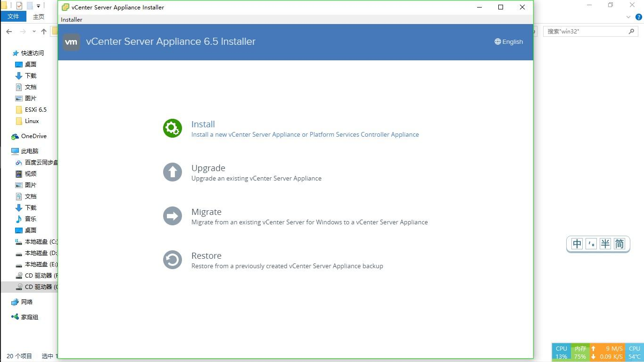The width and height of the screenshot is (644, 362).
Task: Open 百度云同步盘 in sidebar
Action: pyautogui.click(x=36, y=163)
